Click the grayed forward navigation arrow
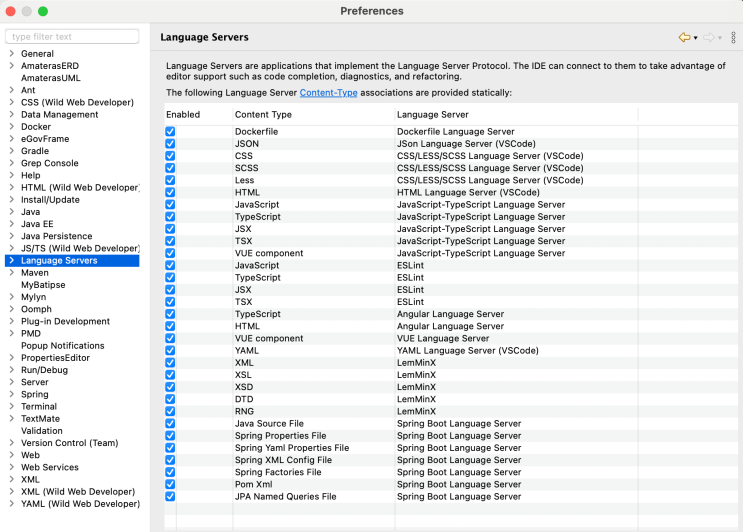 pos(708,37)
